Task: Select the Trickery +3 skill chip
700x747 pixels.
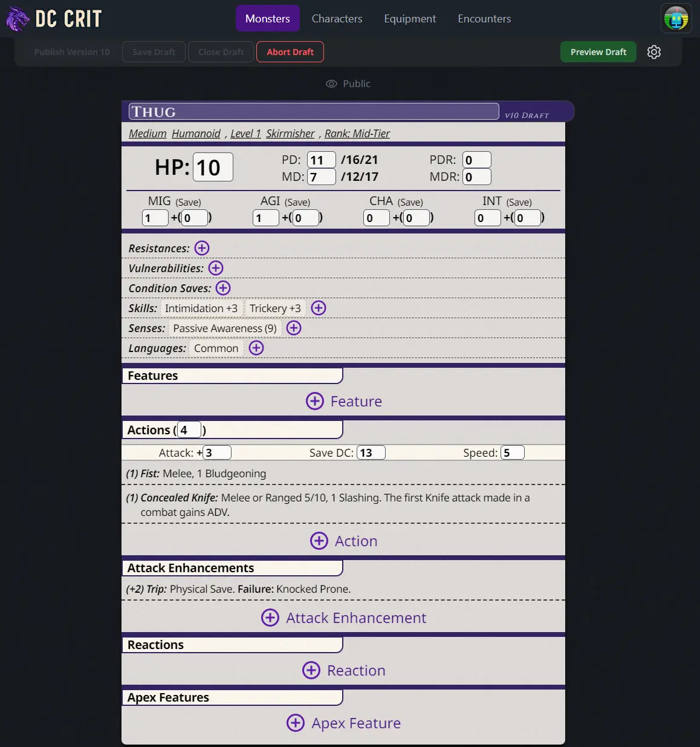Action: (x=275, y=308)
